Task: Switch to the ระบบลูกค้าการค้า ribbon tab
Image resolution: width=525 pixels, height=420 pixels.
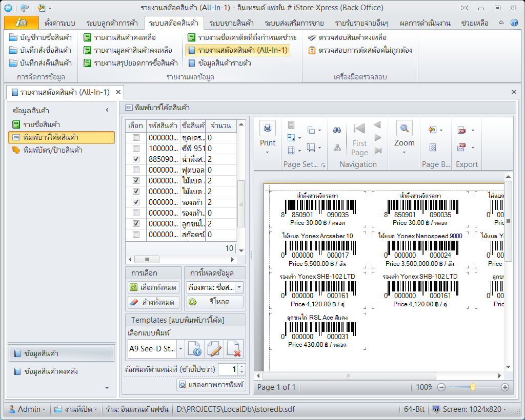Action: (112, 23)
